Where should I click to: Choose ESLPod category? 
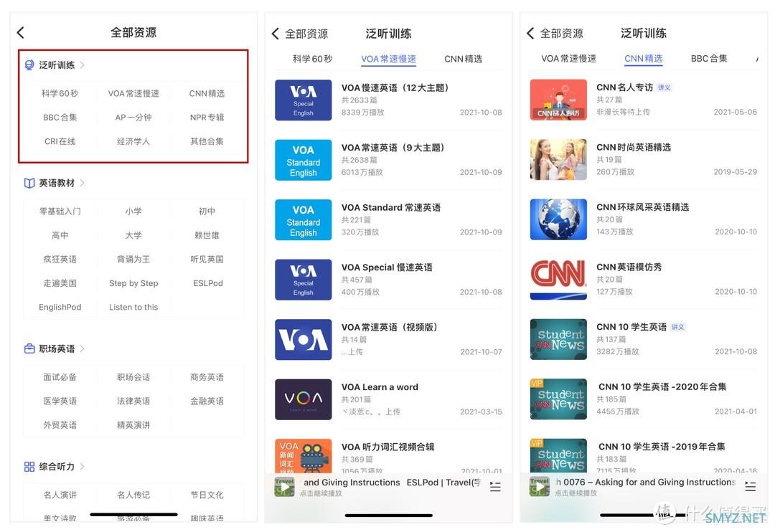pyautogui.click(x=207, y=283)
